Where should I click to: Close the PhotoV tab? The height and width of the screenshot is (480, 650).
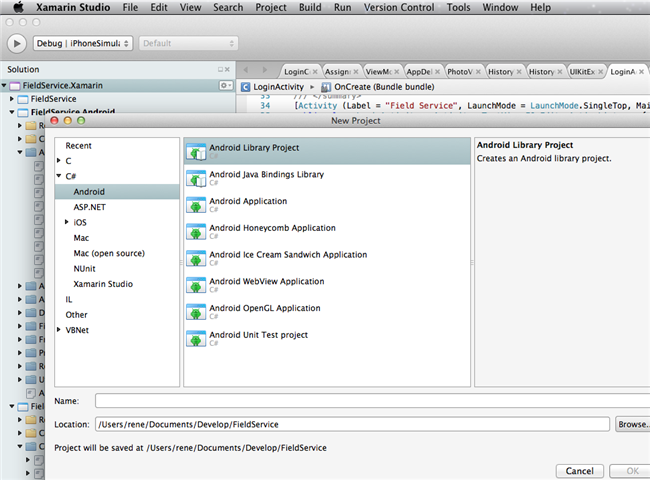pos(478,72)
